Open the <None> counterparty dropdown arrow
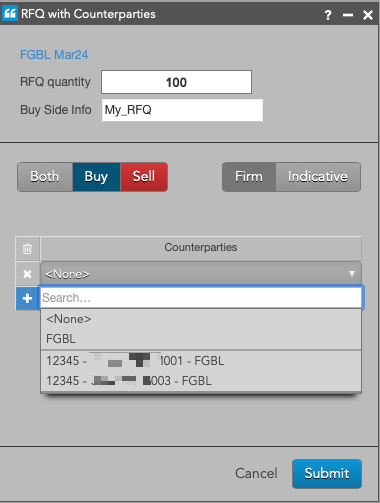Viewport: 380px width, 503px height. pyautogui.click(x=352, y=274)
